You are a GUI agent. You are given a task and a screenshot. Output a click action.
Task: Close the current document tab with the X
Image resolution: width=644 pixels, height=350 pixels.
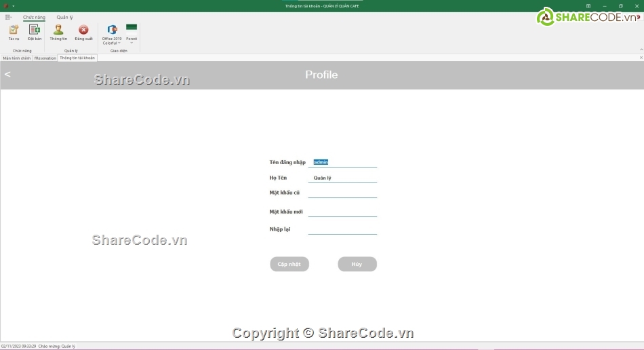[x=641, y=58]
